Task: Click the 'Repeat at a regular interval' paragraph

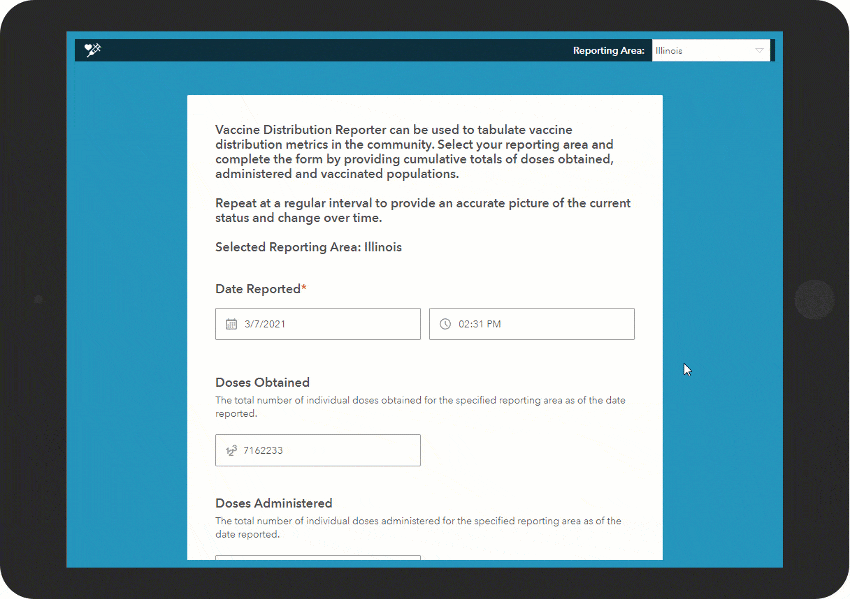Action: (x=423, y=210)
